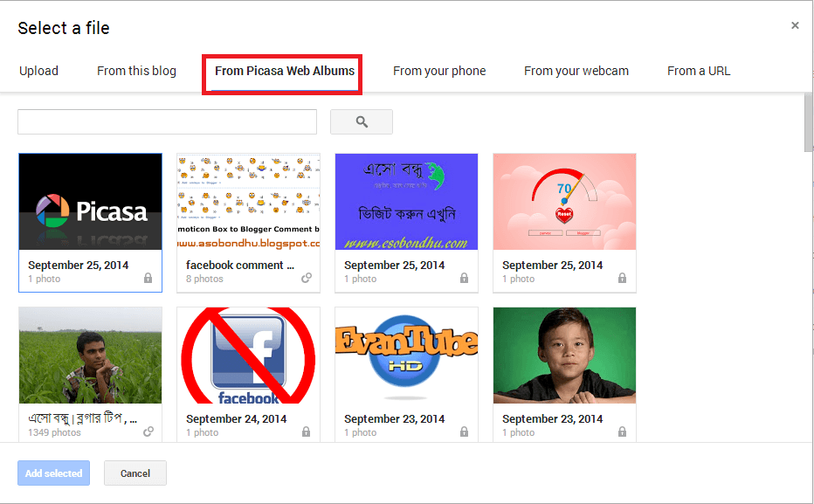This screenshot has width=814, height=504.
Task: Select the blue Bengali banner thumbnail
Action: point(406,202)
